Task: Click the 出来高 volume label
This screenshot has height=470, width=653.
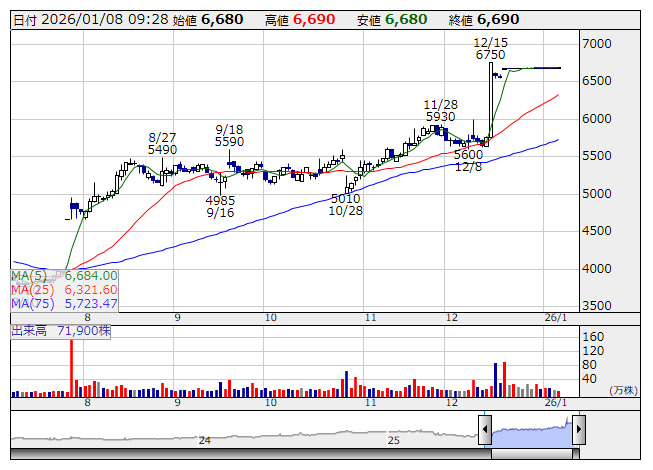Action: (x=30, y=331)
